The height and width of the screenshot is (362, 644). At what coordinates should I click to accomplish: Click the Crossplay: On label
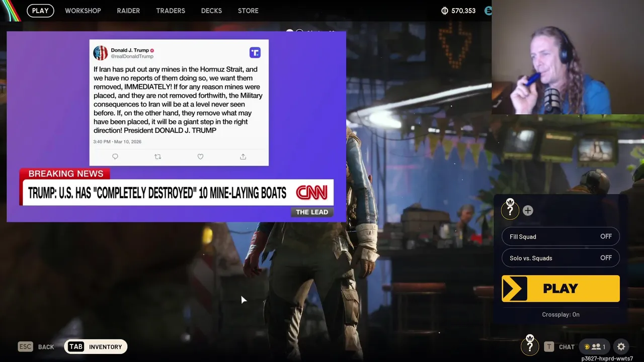(560, 314)
